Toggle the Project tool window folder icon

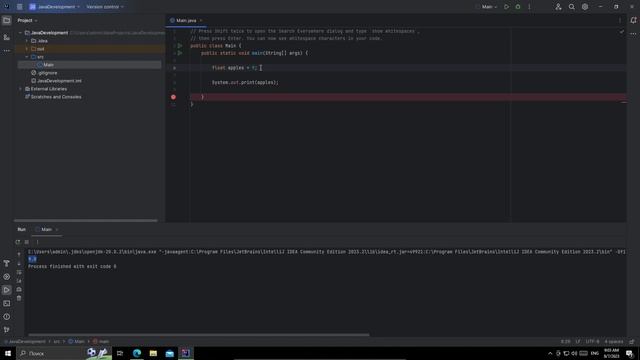(x=7, y=20)
